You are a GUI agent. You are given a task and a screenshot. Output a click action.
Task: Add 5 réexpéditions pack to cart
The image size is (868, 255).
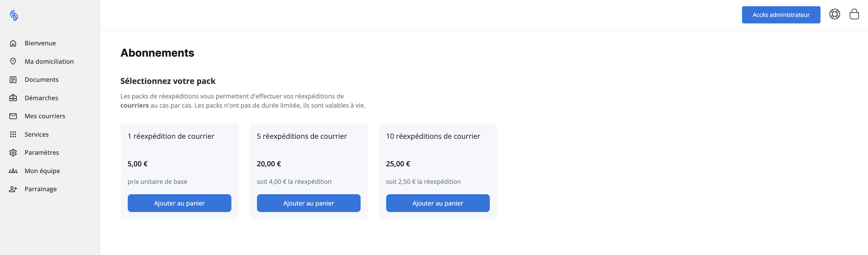(308, 203)
